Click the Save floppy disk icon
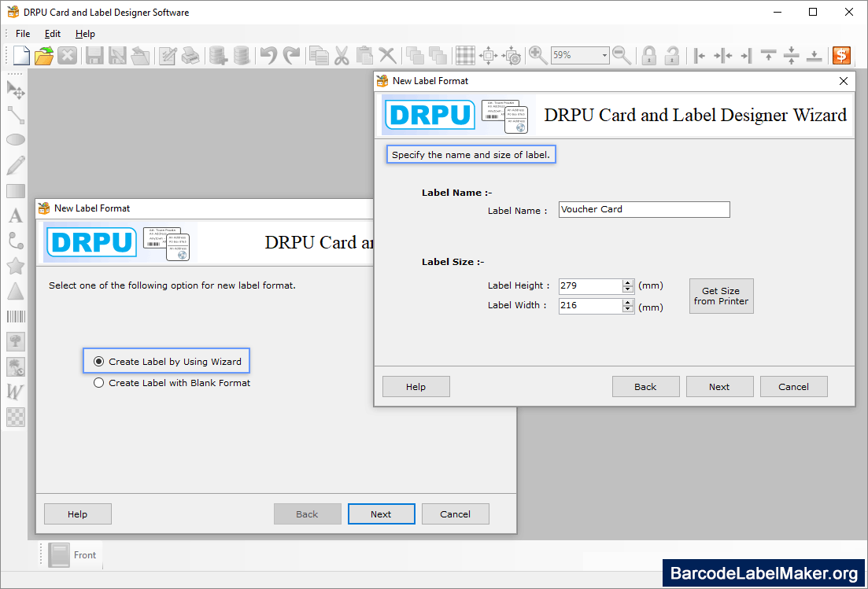The height and width of the screenshot is (589, 868). click(x=94, y=55)
